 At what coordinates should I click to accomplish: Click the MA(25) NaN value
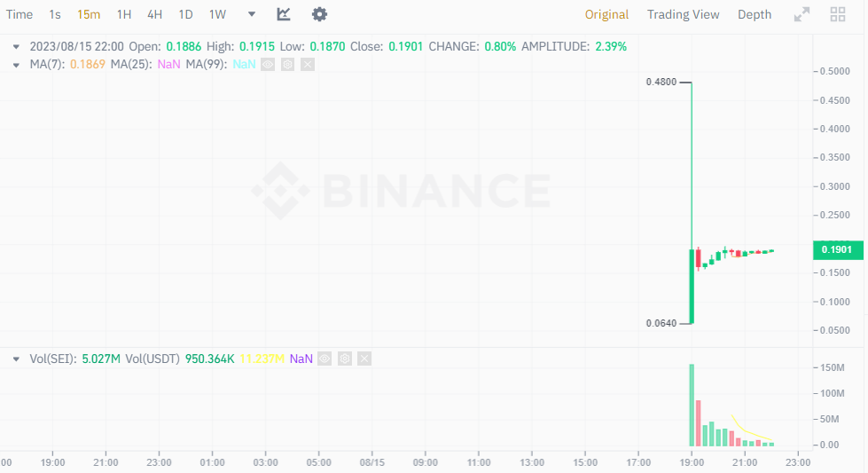pos(168,64)
